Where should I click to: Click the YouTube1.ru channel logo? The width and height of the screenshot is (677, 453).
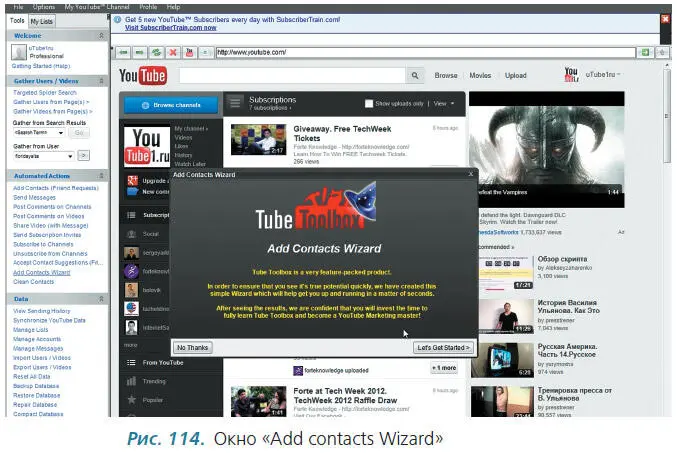147,147
